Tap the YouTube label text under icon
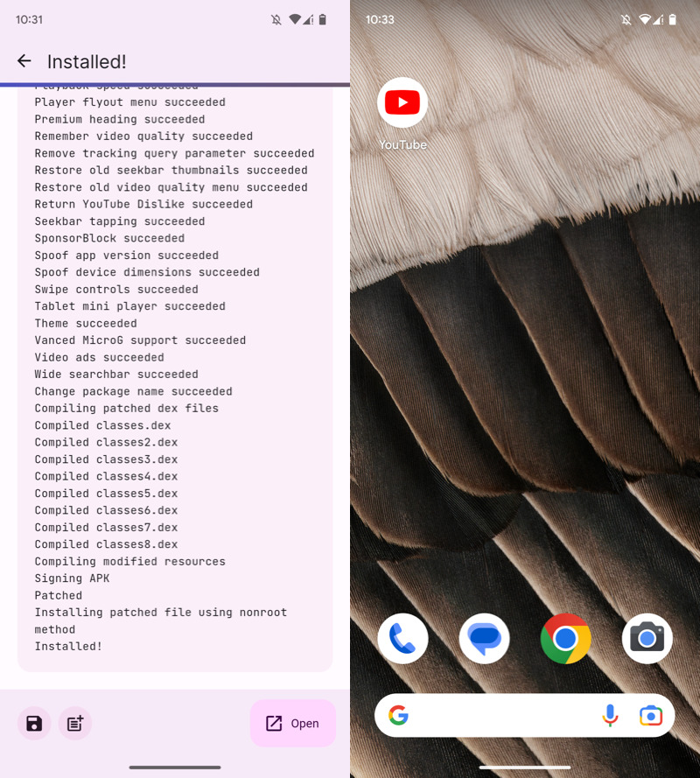The image size is (700, 778). click(402, 144)
